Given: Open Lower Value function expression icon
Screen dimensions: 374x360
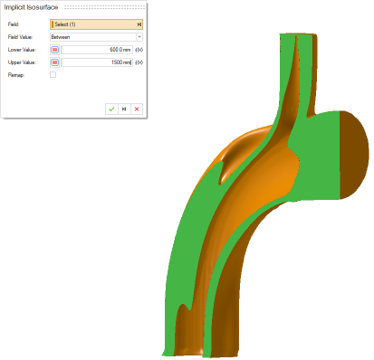Looking at the screenshot, I should pyautogui.click(x=139, y=50).
